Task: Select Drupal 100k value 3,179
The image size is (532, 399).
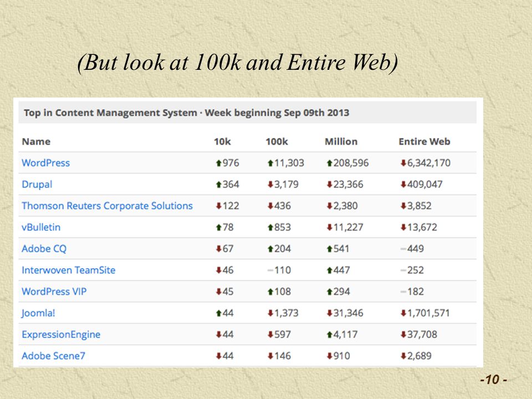Action: coord(287,184)
